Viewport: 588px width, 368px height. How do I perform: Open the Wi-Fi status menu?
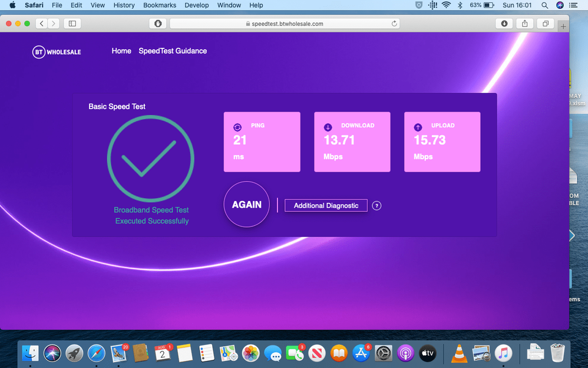[446, 5]
